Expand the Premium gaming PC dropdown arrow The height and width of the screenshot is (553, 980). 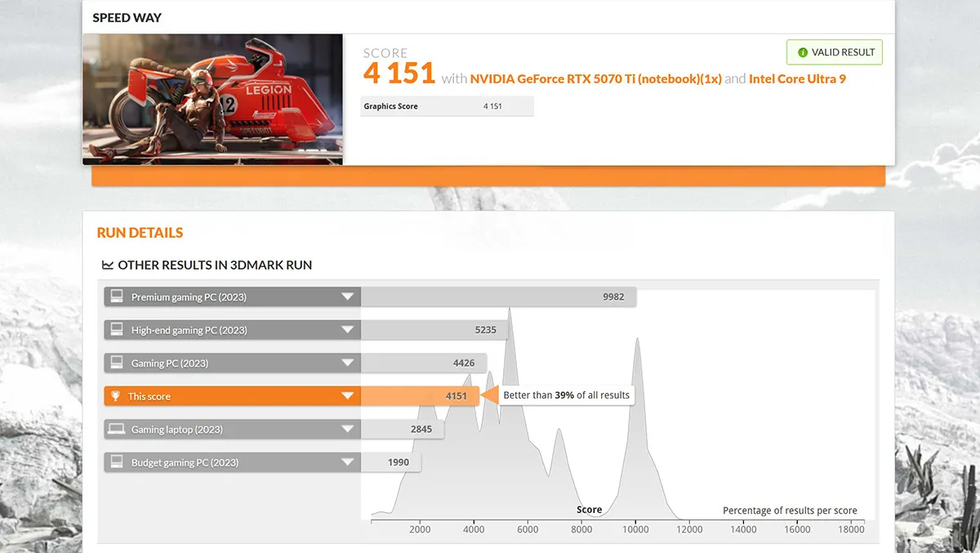click(348, 297)
